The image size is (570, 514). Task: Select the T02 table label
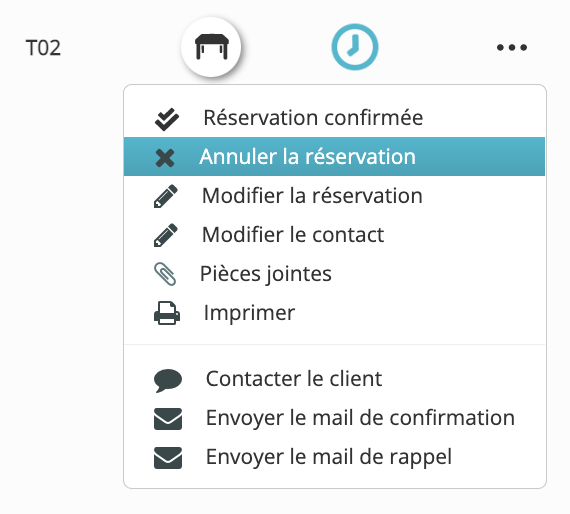click(43, 48)
